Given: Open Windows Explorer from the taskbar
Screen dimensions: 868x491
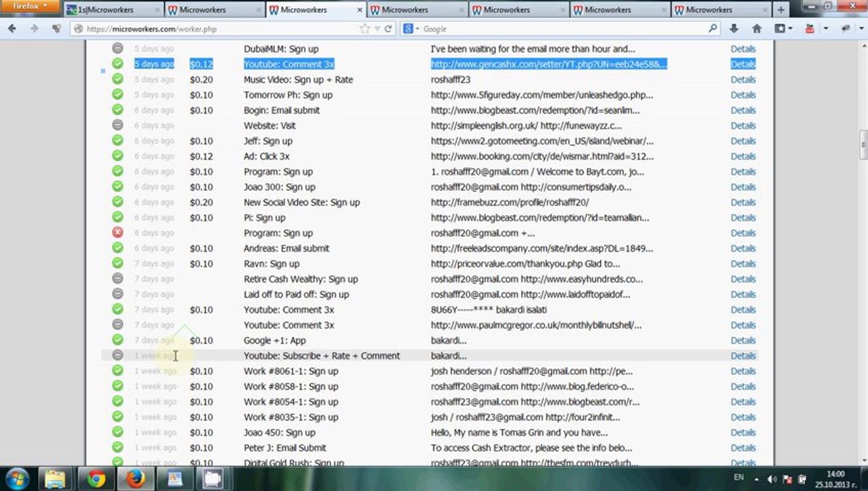Looking at the screenshot, I should pyautogui.click(x=54, y=479).
